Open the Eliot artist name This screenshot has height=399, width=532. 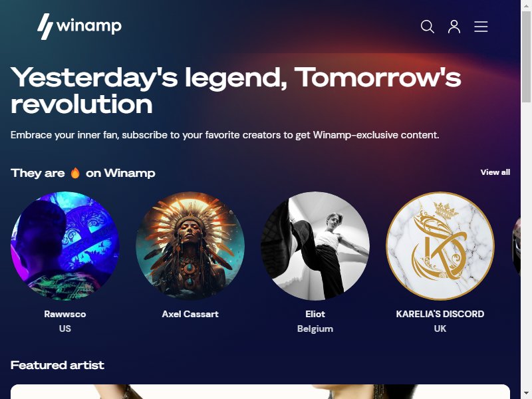click(315, 314)
